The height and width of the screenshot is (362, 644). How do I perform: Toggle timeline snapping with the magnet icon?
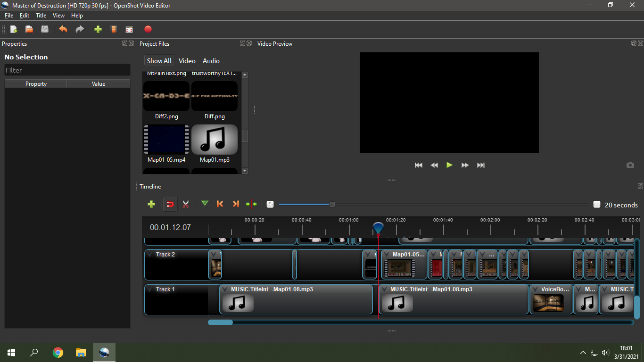pos(170,204)
